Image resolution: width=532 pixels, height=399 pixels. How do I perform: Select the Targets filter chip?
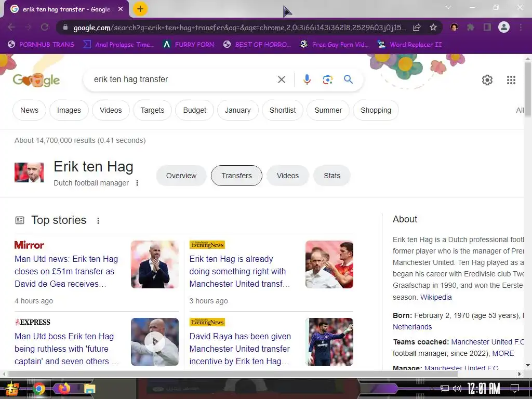(152, 110)
